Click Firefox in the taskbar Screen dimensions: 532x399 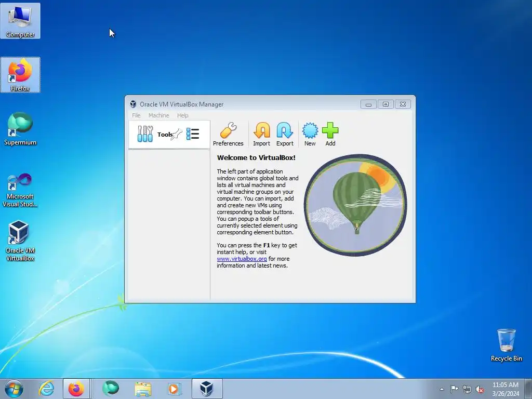pyautogui.click(x=76, y=389)
